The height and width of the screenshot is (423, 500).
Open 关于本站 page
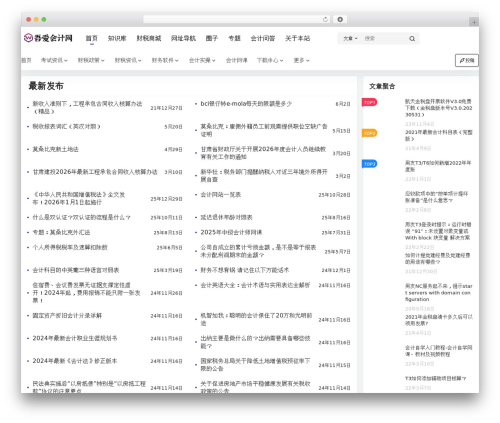(297, 38)
